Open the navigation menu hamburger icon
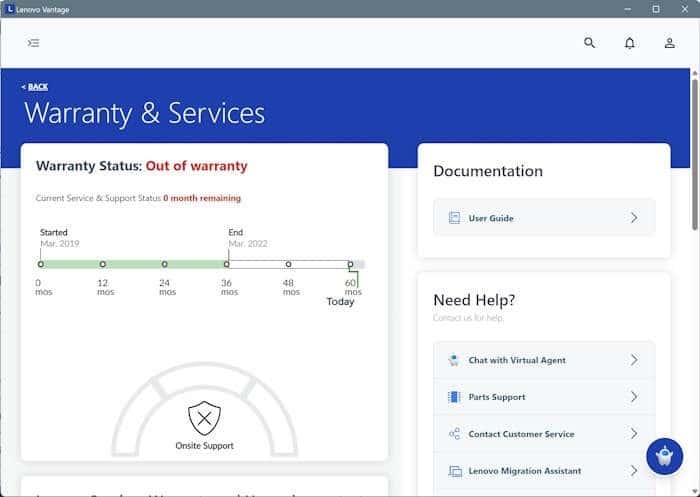This screenshot has height=497, width=700. 33,43
